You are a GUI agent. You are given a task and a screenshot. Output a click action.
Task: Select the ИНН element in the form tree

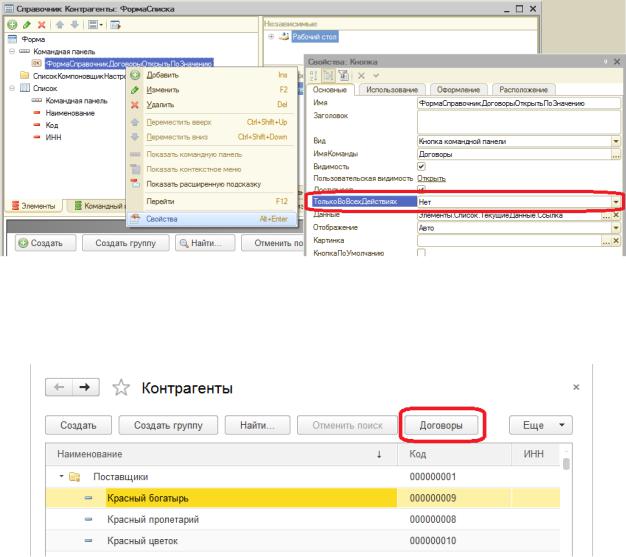coord(53,137)
